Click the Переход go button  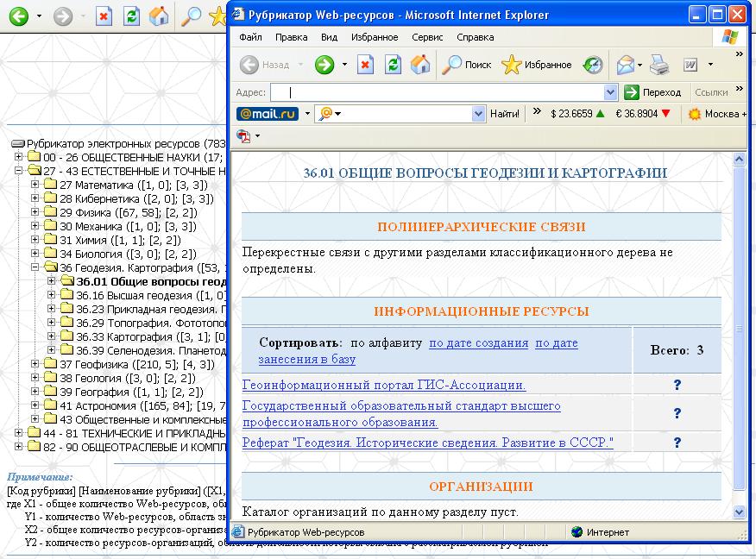652,92
